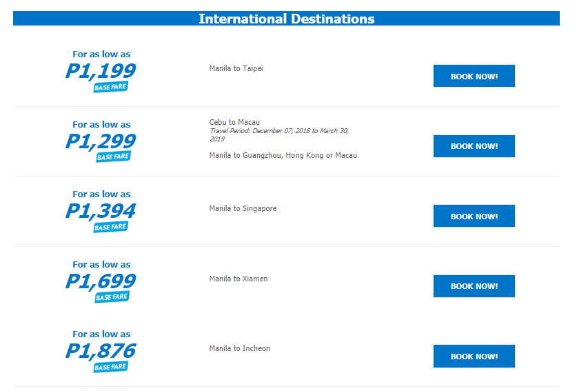This screenshot has height=391, width=588.
Task: Click the BASE FARE badge under P1,876
Action: click(110, 367)
